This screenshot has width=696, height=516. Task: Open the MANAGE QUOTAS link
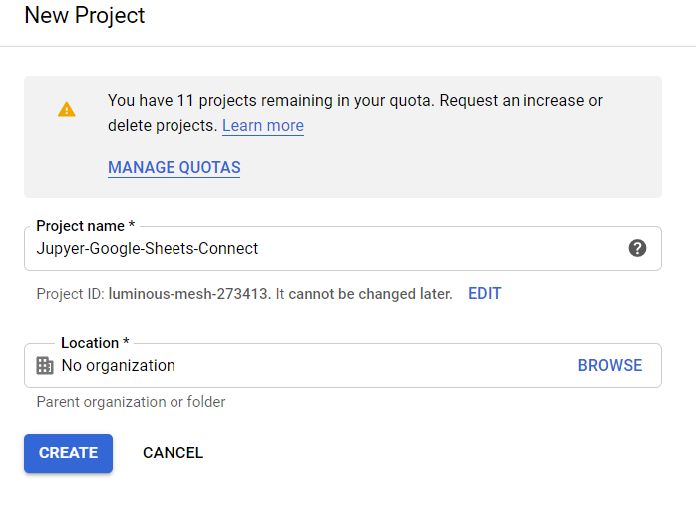coord(174,167)
